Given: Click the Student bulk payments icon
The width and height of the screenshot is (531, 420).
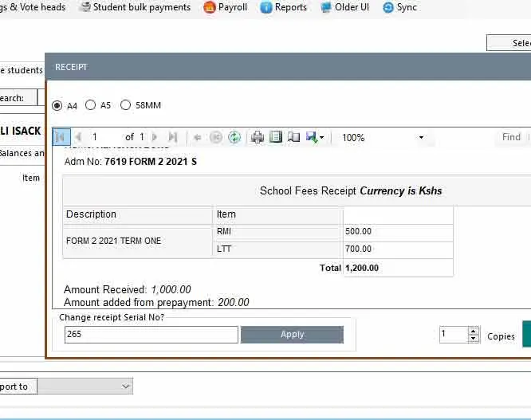Looking at the screenshot, I should 85,7.
